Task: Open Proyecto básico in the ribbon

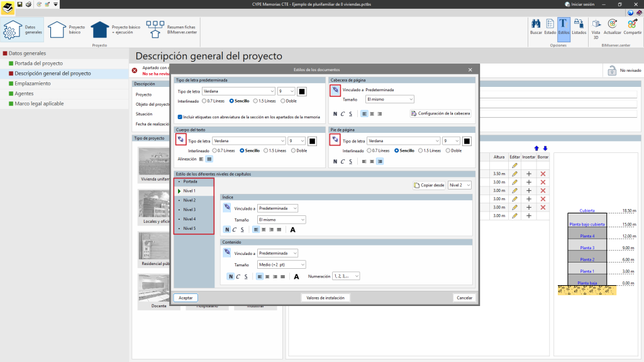Action: (x=66, y=30)
